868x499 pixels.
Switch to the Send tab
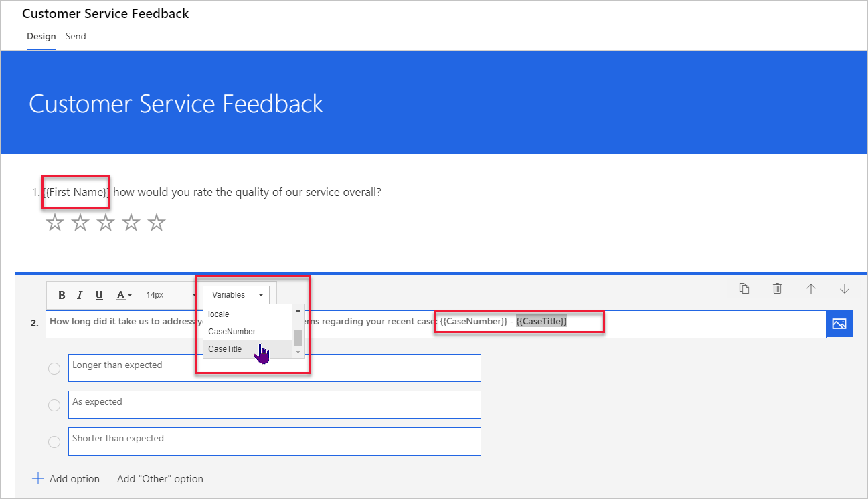76,36
